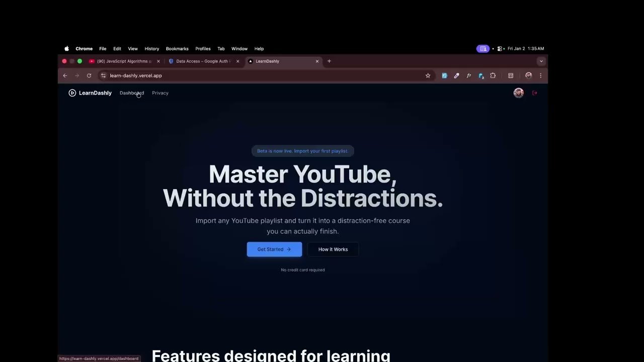Close the LearnDashly tab
The image size is (644, 362).
(317, 61)
